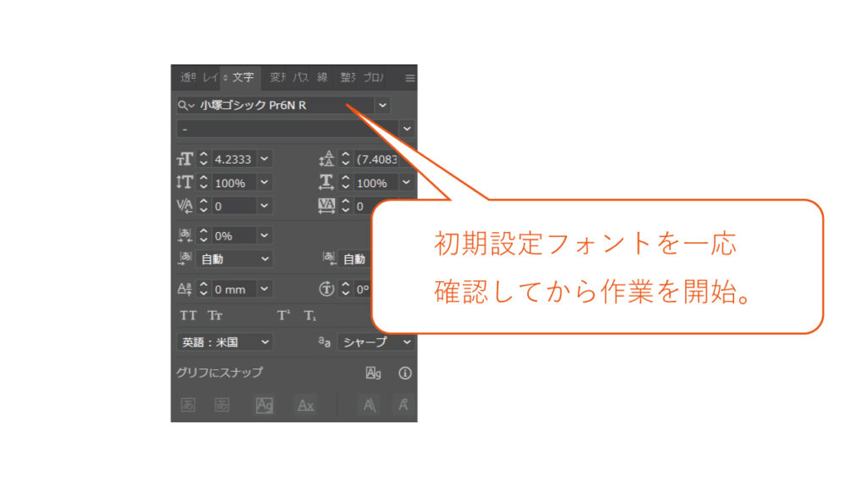
Task: Open the glyph snap info icon
Action: point(405,373)
